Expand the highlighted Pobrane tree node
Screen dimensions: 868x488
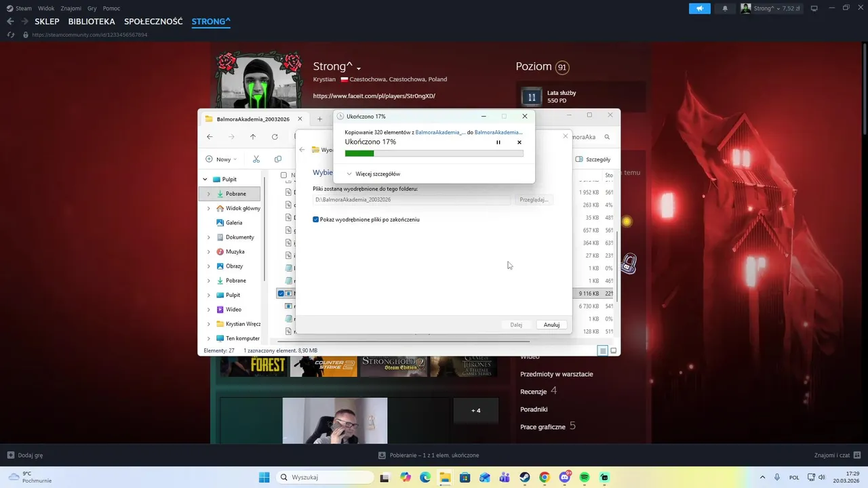pos(209,194)
